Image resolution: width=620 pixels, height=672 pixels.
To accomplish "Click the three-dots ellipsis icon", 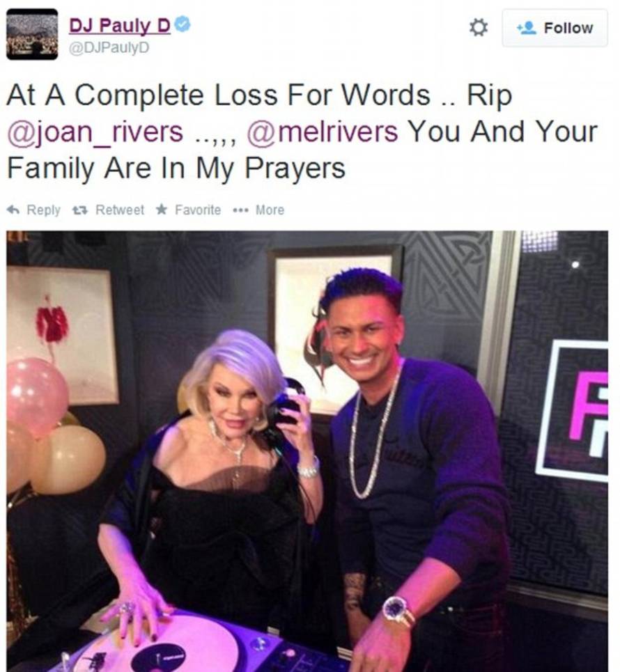I will pos(240,210).
